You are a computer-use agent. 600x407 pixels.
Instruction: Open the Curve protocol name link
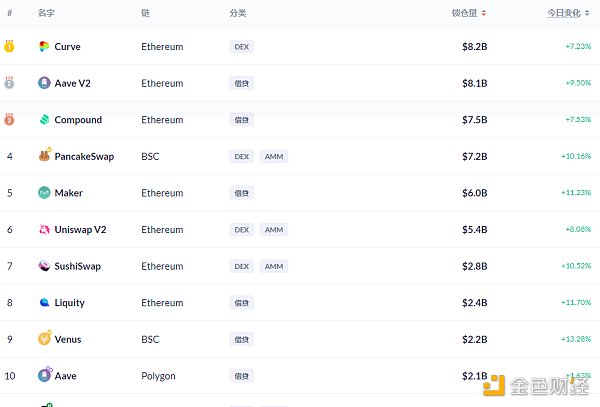68,47
